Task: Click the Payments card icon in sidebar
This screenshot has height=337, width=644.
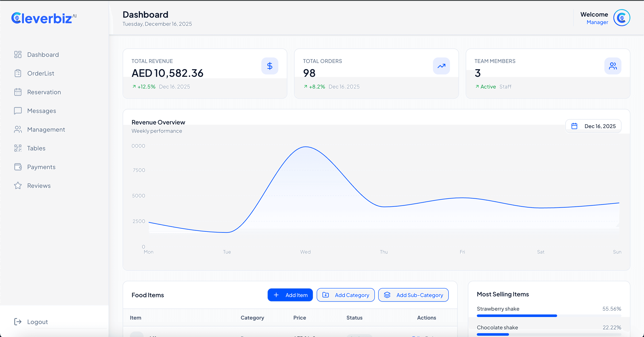Action: pos(18,167)
